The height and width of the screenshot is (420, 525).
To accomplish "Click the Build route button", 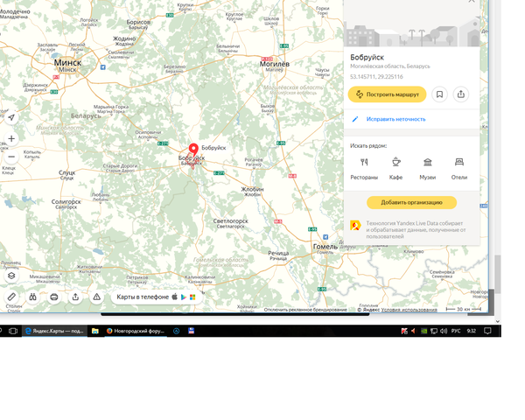I will [x=387, y=94].
